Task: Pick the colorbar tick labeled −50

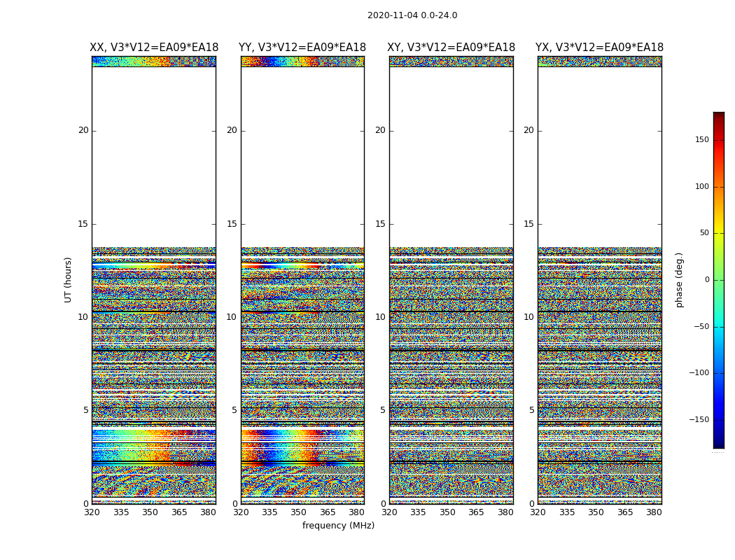Action: coord(701,326)
